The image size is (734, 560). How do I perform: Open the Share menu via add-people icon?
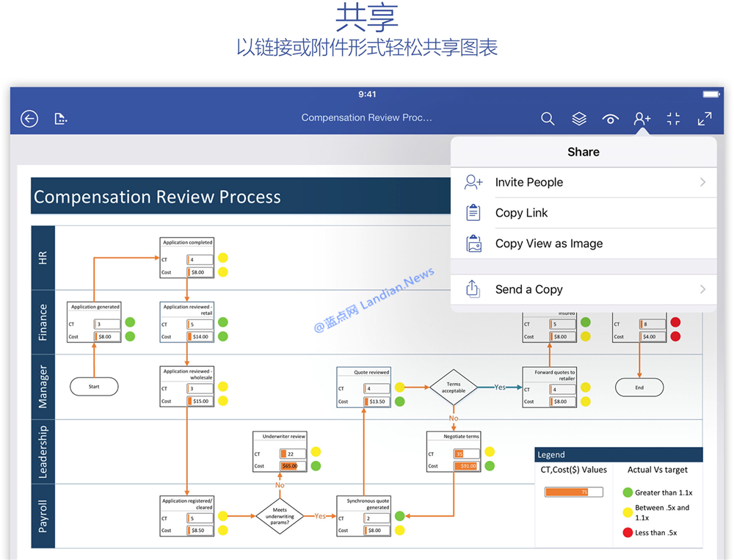pyautogui.click(x=642, y=118)
